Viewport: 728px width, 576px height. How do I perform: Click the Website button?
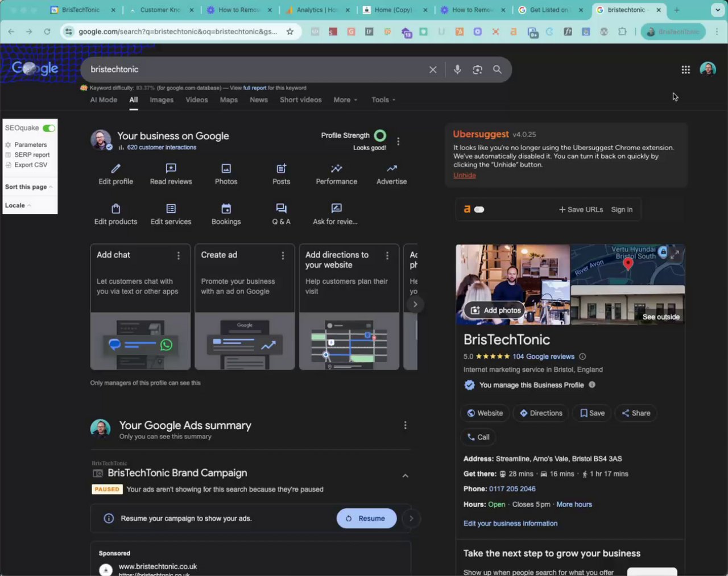point(485,413)
